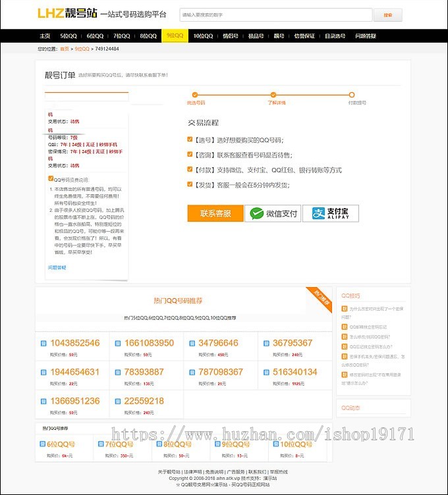Click the LHZ靓号站 site logo
This screenshot has height=495, width=448.
[67, 14]
